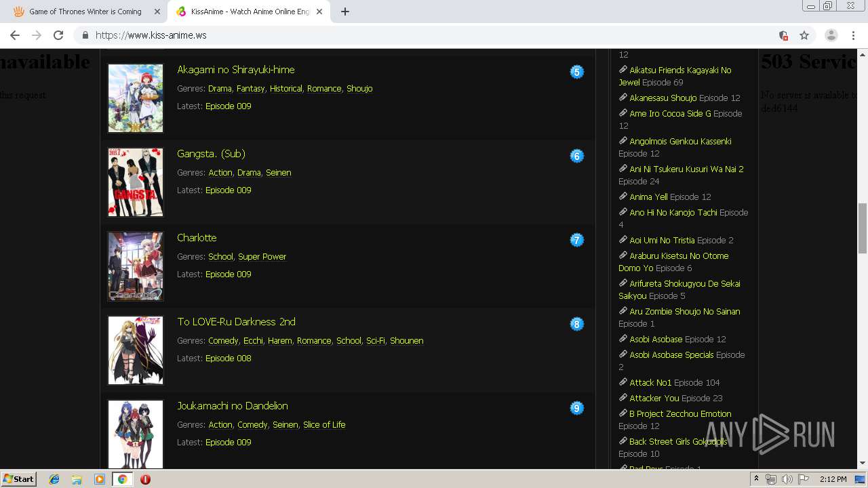868x488 pixels.
Task: Show hidden tray icons arrow
Action: (755, 479)
